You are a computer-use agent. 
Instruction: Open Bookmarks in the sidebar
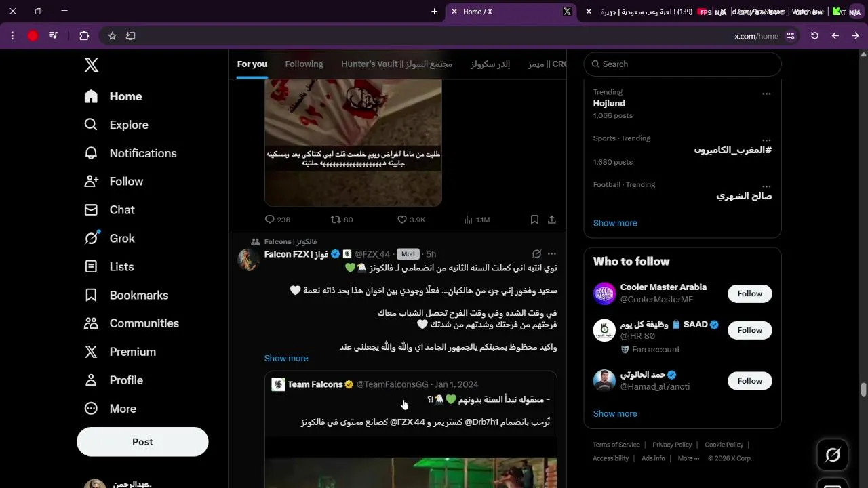coord(126,296)
